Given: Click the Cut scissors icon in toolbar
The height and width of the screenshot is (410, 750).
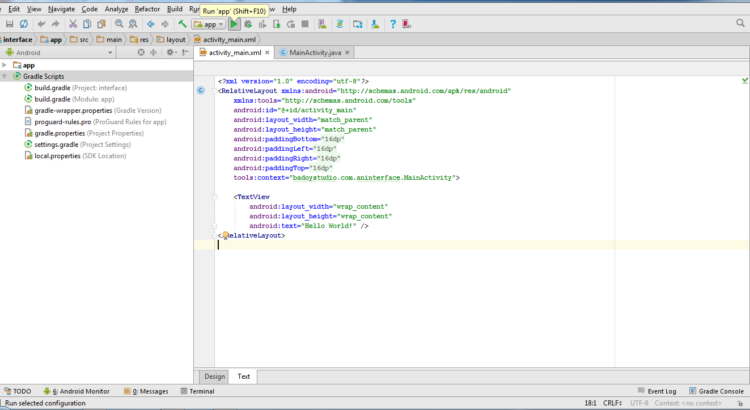Looking at the screenshot, I should pyautogui.click(x=73, y=24).
